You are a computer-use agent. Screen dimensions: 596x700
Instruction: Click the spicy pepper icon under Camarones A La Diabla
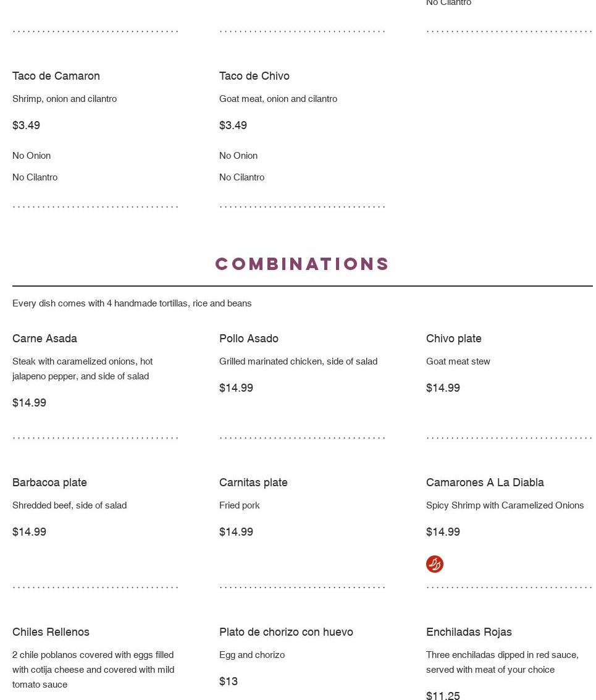click(434, 563)
